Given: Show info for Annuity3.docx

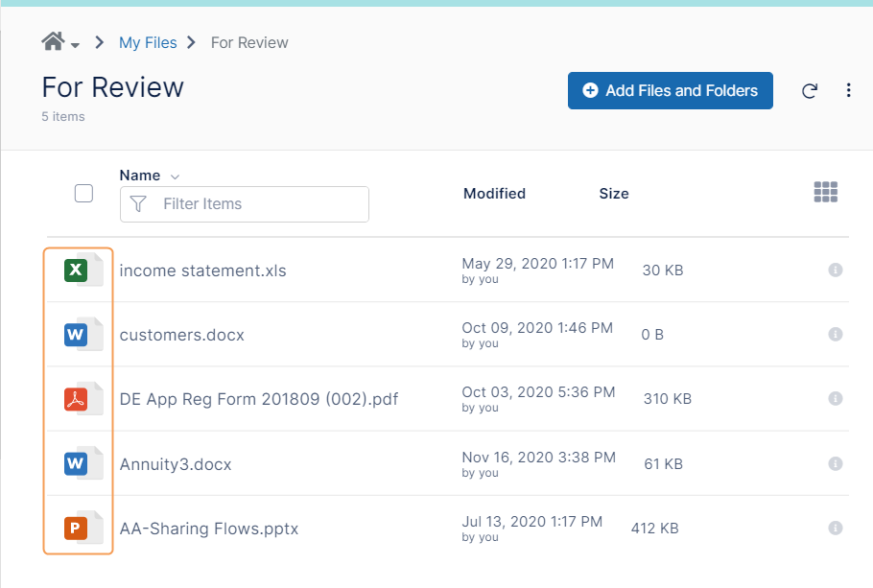Looking at the screenshot, I should tap(836, 463).
